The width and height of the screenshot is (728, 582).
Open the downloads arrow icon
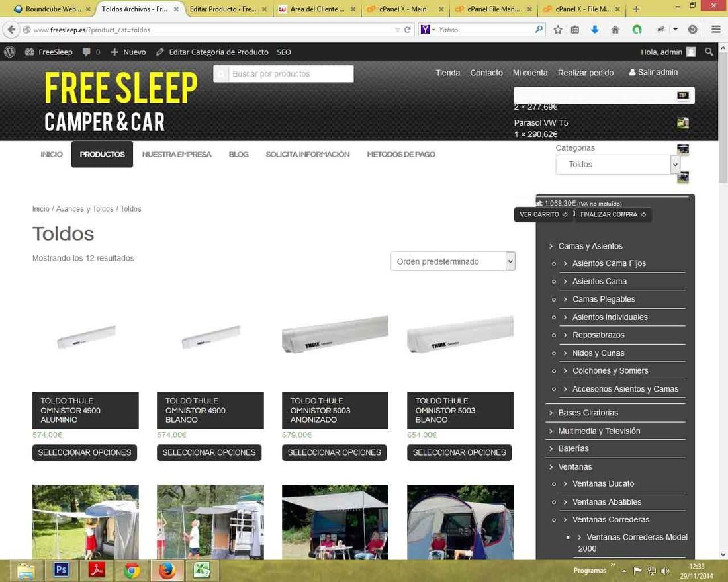[595, 30]
